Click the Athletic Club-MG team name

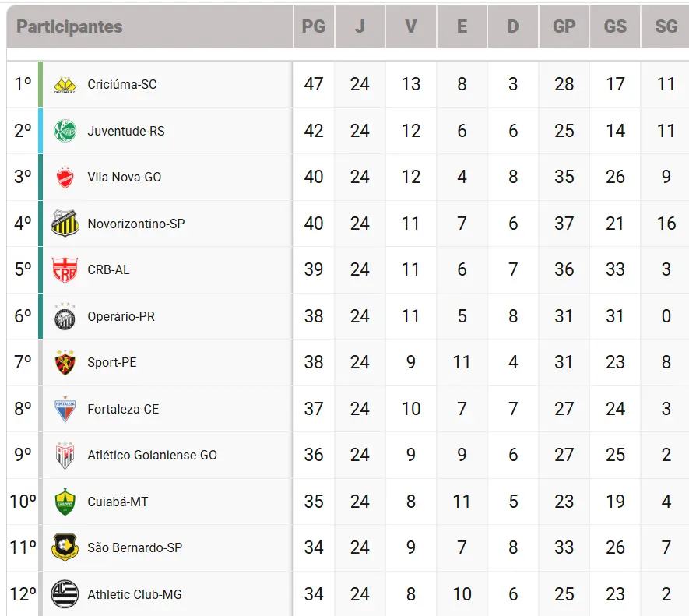coord(135,594)
